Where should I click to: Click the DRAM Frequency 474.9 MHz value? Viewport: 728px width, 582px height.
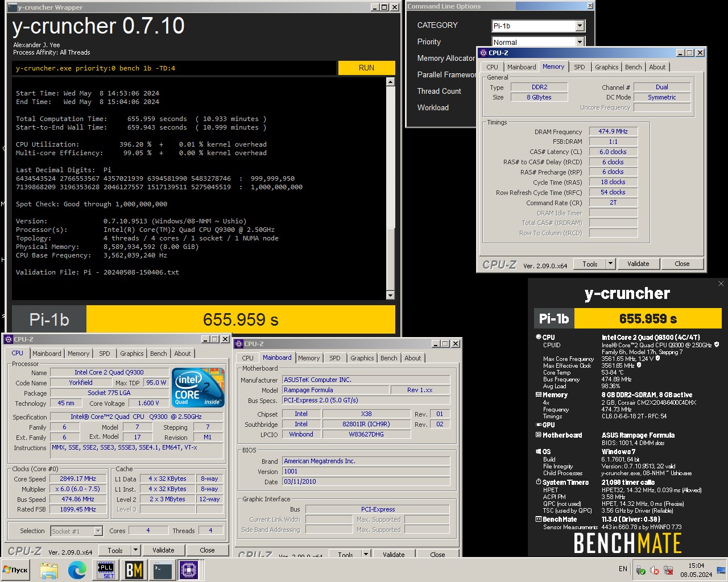pyautogui.click(x=613, y=131)
